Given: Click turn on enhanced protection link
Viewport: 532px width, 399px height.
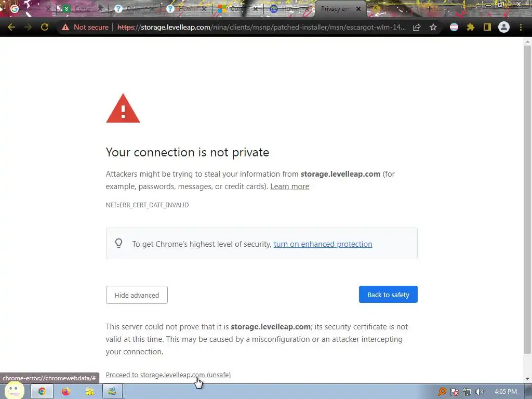Looking at the screenshot, I should [323, 244].
